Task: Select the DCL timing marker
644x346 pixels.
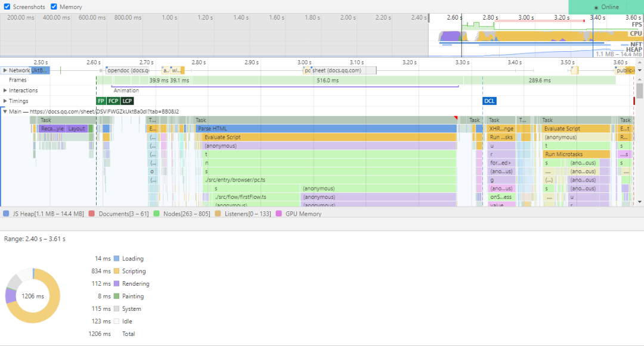Action: click(x=489, y=101)
